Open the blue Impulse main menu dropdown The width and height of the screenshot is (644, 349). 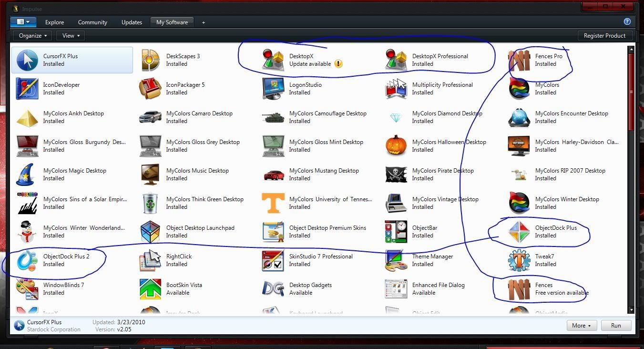(23, 22)
